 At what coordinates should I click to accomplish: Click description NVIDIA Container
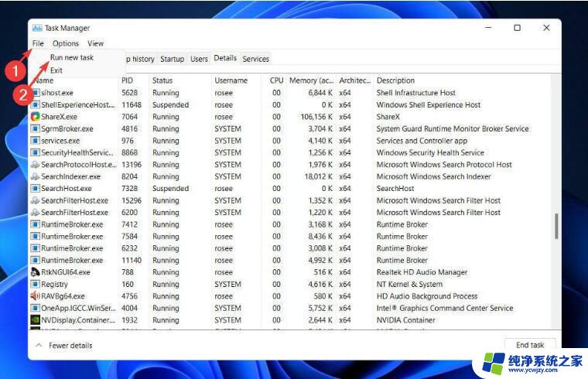pos(405,319)
